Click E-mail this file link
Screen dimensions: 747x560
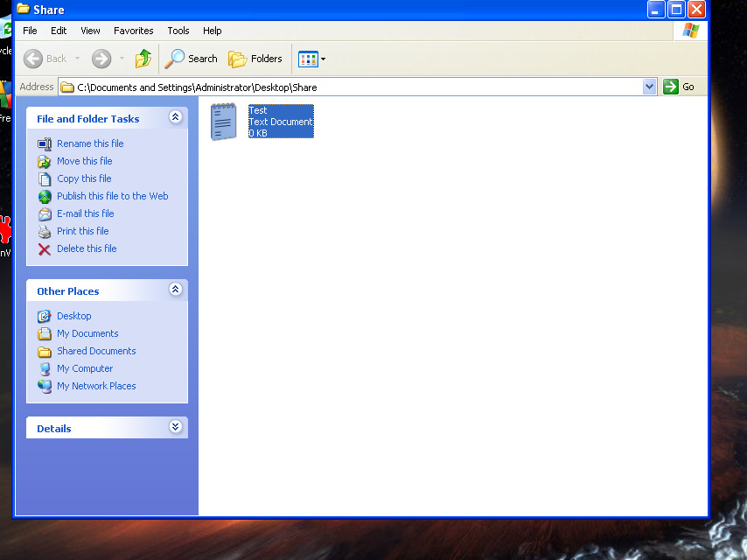pyautogui.click(x=85, y=213)
